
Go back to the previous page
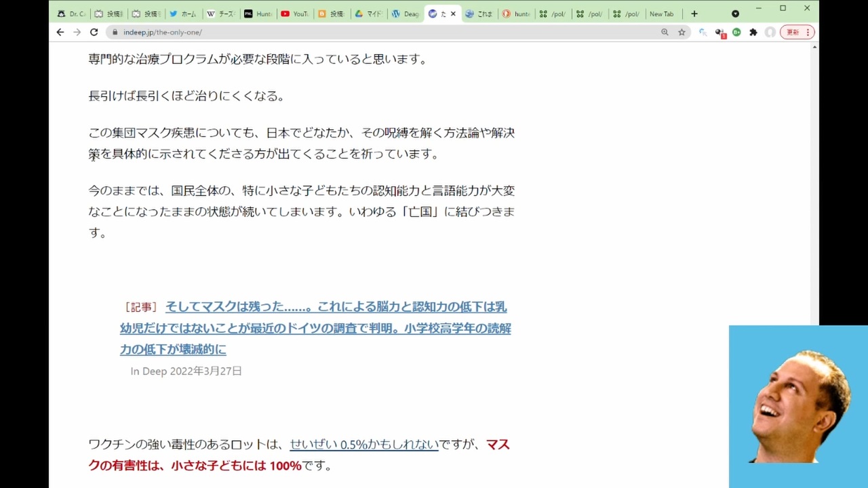60,32
